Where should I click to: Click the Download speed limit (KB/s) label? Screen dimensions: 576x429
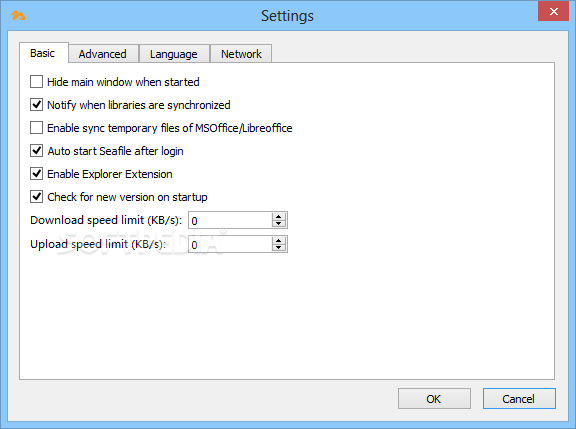(106, 220)
